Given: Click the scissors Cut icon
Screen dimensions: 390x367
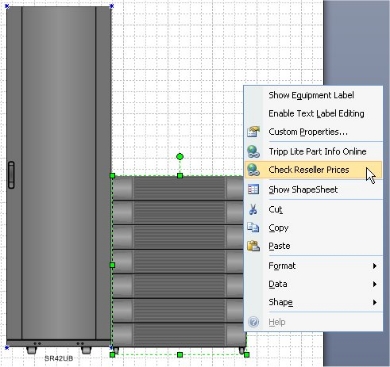Looking at the screenshot, I should pyautogui.click(x=253, y=209).
